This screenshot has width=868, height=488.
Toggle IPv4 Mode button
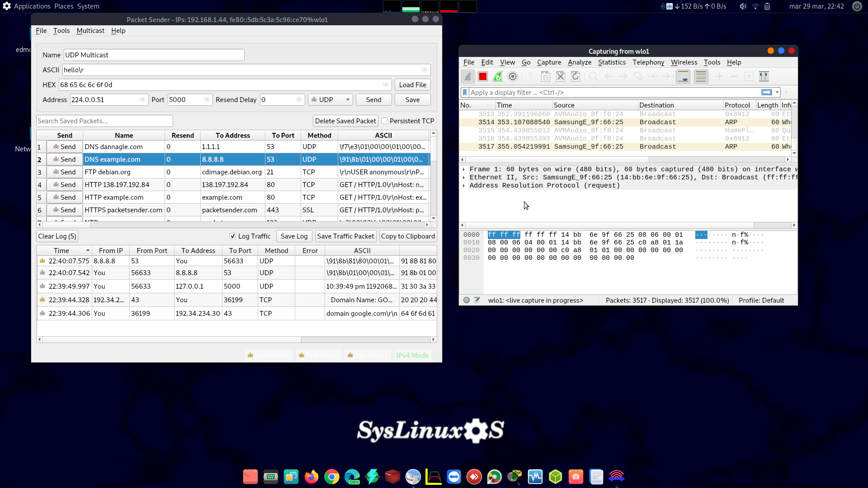point(412,356)
